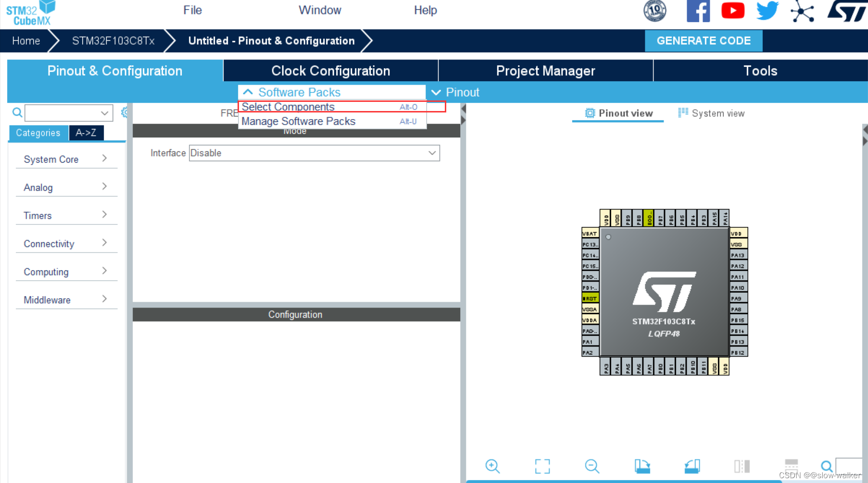Open the pin search magnifier tool
This screenshot has width=868, height=483.
tap(827, 466)
